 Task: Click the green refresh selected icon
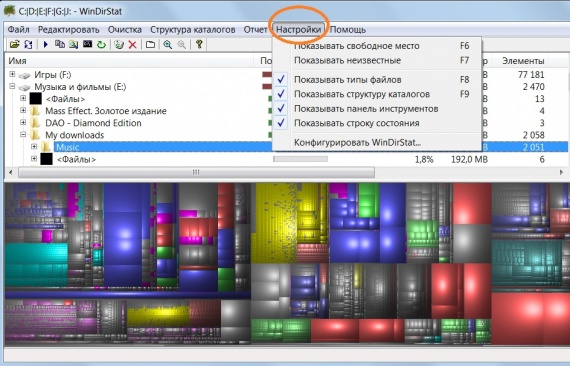101,44
